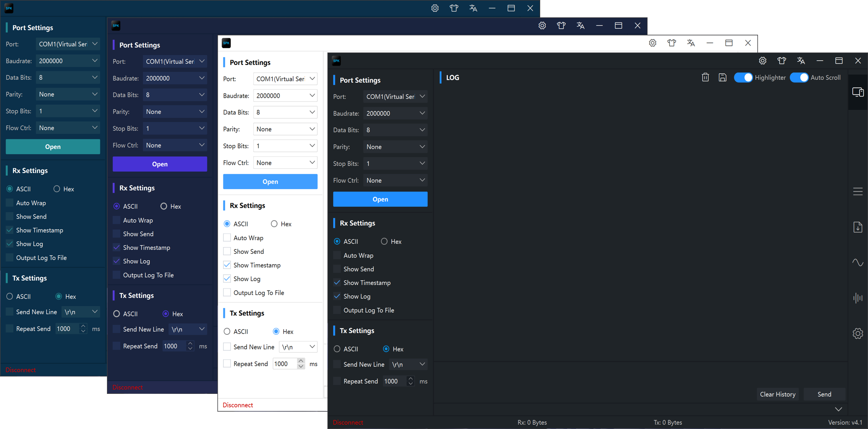Click teal Open button in teal-theme window

pyautogui.click(x=53, y=147)
